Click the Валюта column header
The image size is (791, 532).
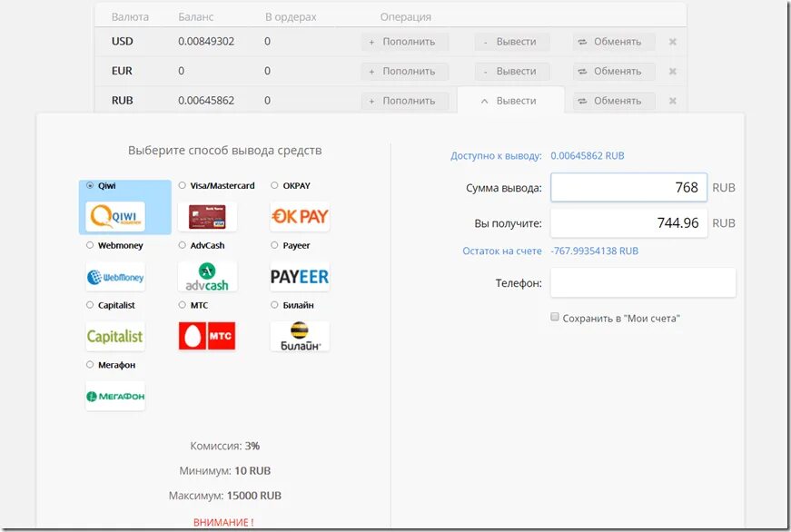(x=130, y=17)
